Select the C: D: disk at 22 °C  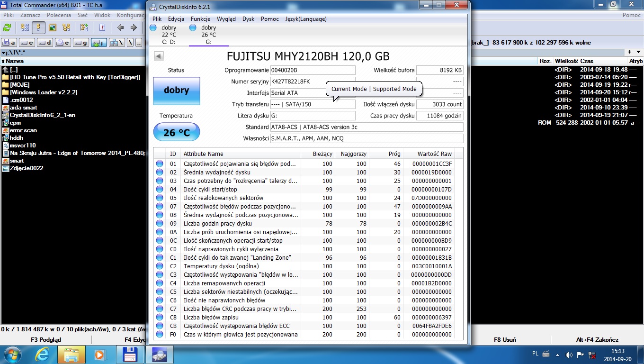click(169, 35)
